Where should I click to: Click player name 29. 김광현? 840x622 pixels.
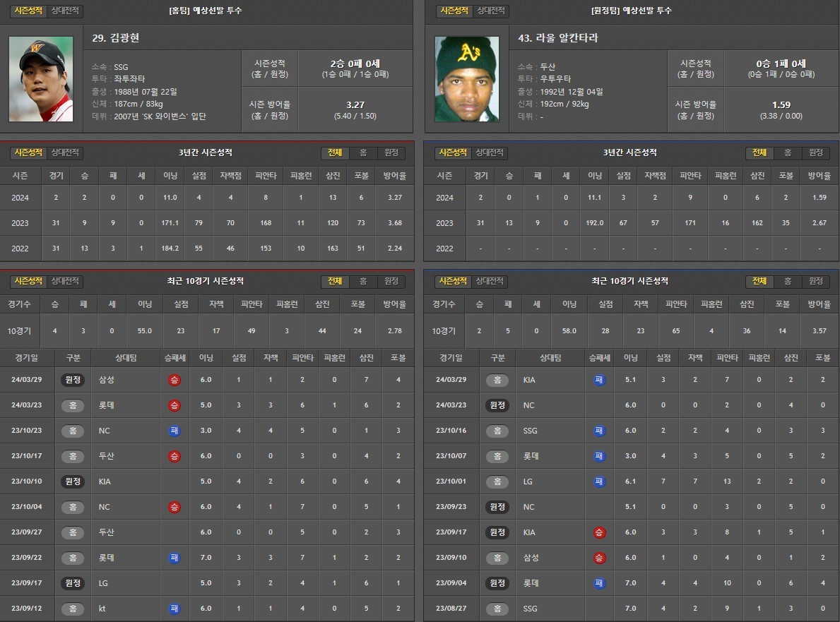tap(116, 38)
